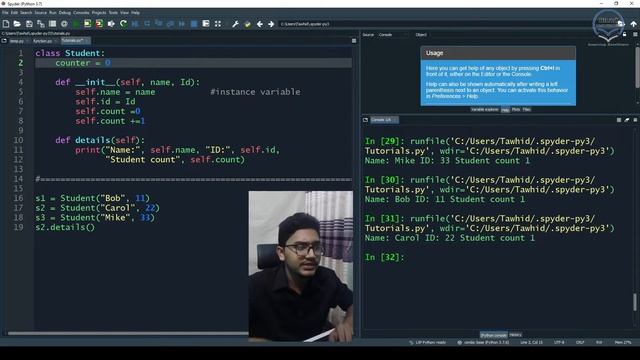Click the Help pane vertical scrollbar

637,67
